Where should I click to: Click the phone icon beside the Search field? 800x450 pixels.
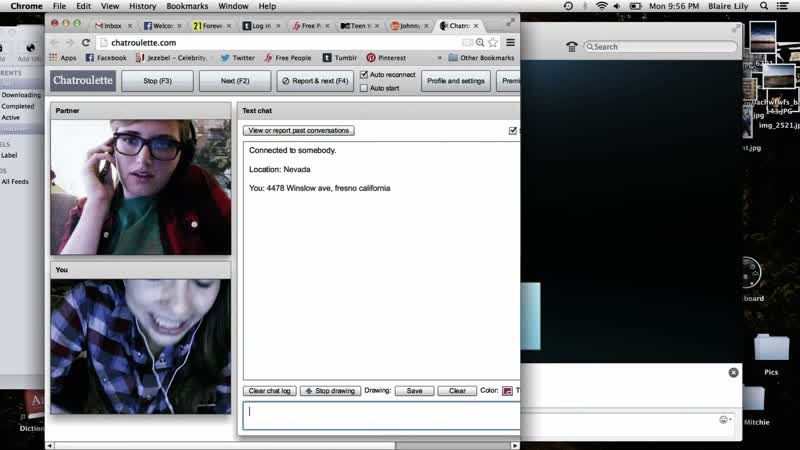point(571,47)
